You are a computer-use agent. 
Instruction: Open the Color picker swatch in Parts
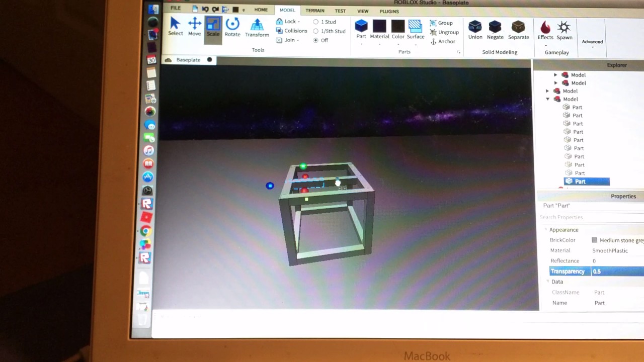[x=398, y=26]
